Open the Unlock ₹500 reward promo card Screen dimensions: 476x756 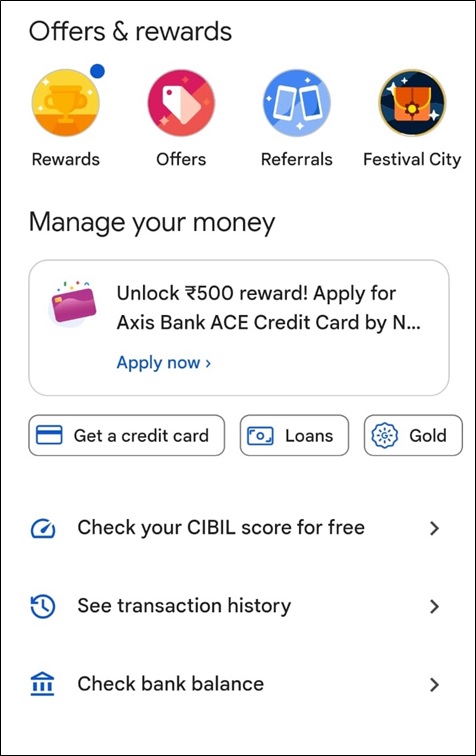[239, 328]
